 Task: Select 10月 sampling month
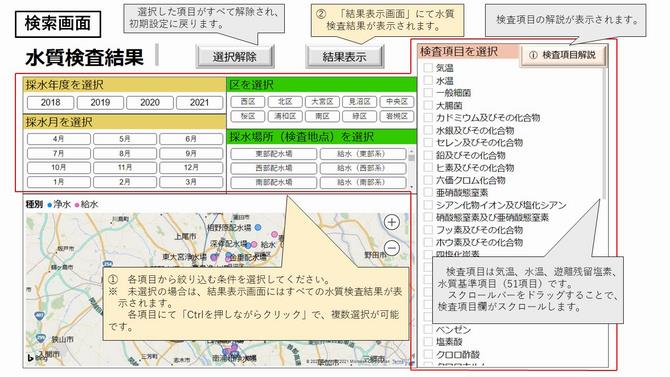59,168
